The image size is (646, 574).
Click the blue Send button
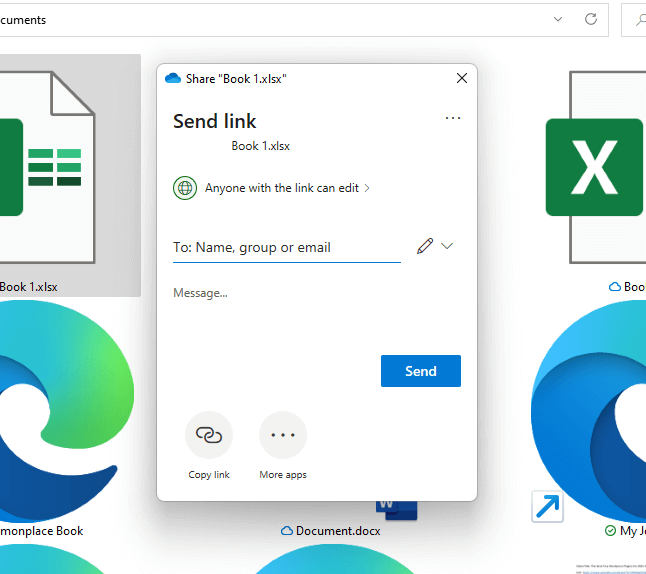[421, 371]
